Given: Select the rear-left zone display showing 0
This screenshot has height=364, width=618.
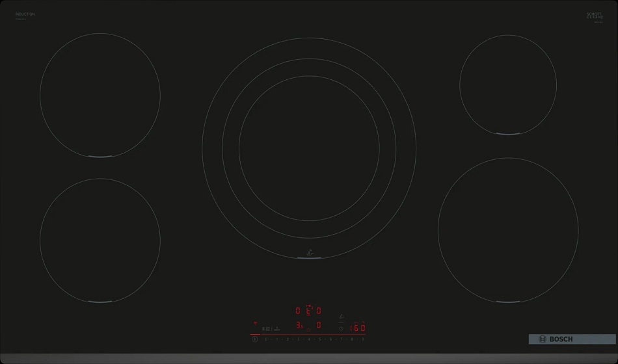Looking at the screenshot, I should click(299, 311).
